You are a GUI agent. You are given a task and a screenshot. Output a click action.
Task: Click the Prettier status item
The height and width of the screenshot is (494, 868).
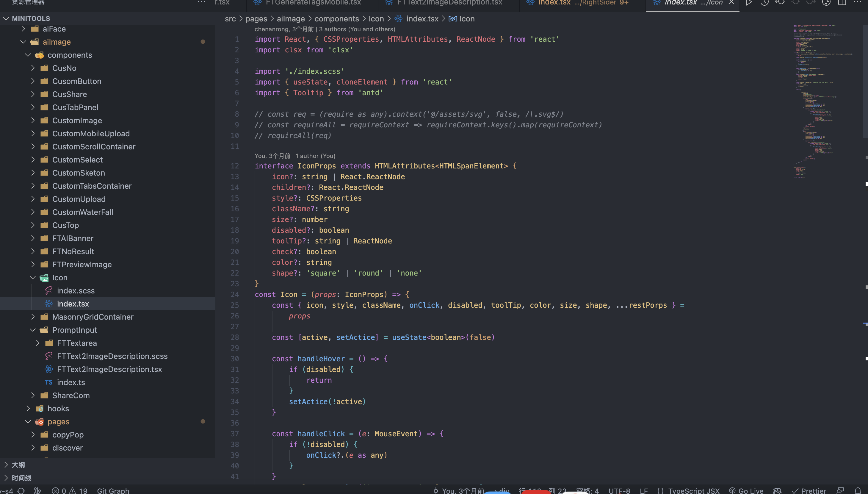click(809, 491)
